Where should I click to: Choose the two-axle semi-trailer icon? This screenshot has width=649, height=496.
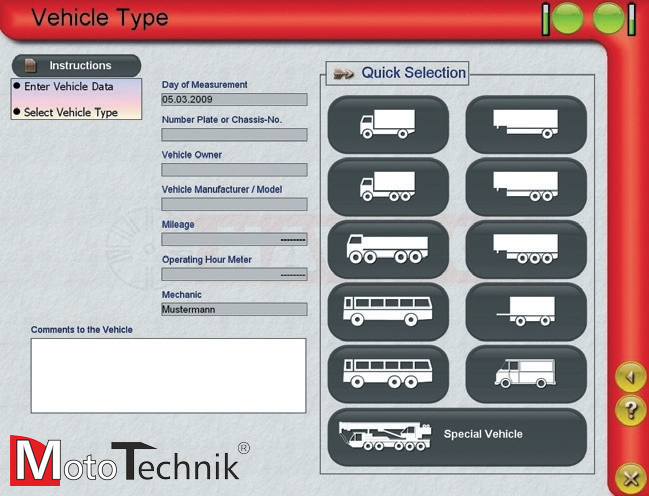coord(526,186)
